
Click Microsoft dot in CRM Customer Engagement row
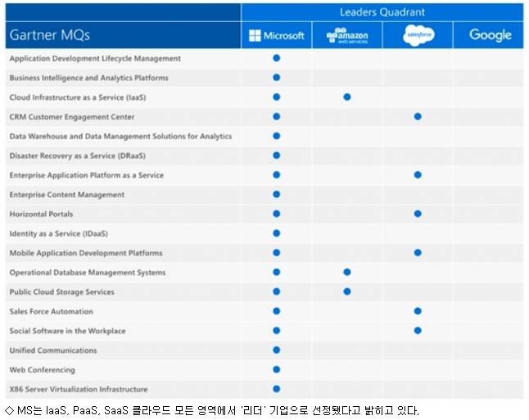pos(277,116)
